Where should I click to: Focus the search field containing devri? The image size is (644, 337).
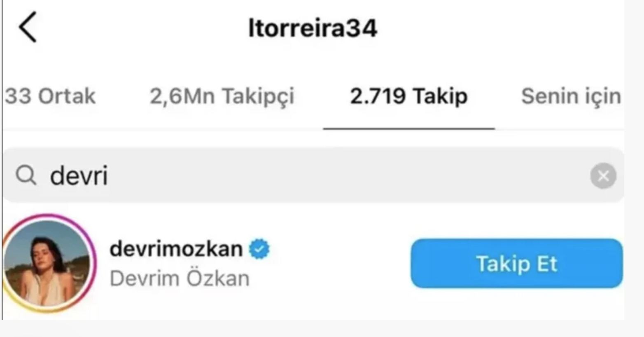coord(314,176)
